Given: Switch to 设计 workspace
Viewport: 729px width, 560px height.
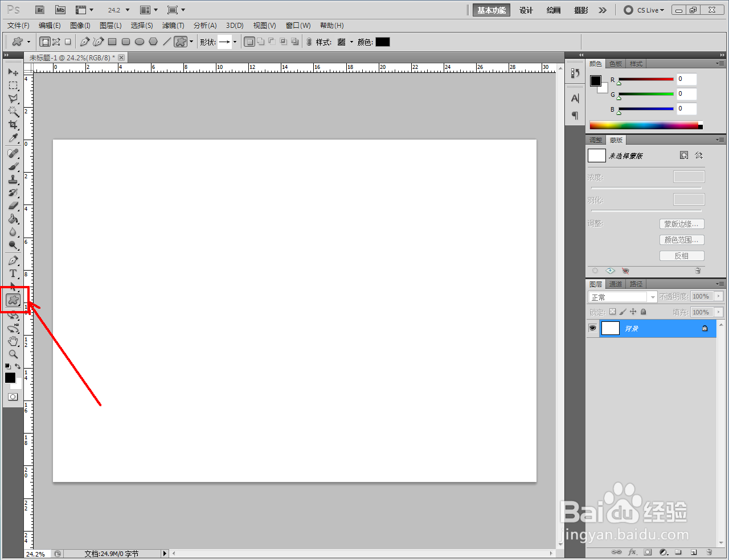Looking at the screenshot, I should (526, 10).
